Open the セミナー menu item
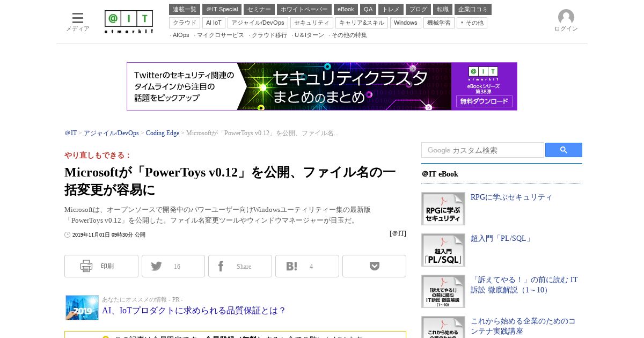 (x=259, y=9)
